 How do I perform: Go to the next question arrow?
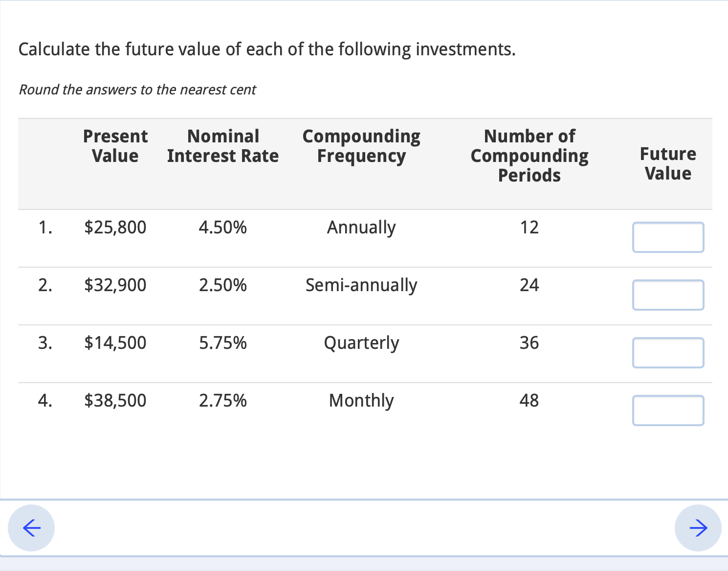coord(698,528)
